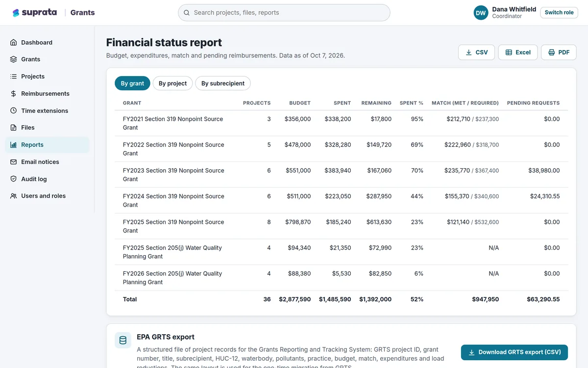
Task: Click the $2,877,590 total budget
Action: tap(295, 299)
